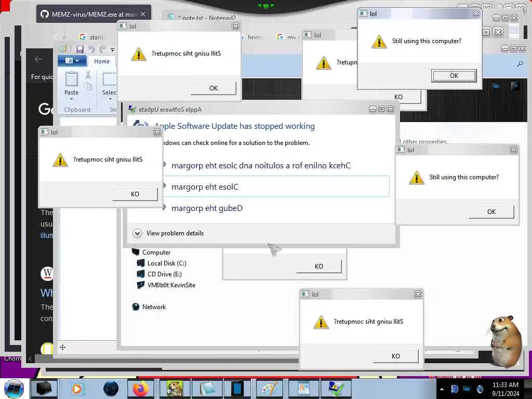The width and height of the screenshot is (532, 399).
Task: Click the browser's back arrow on the dark page
Action: [38, 59]
